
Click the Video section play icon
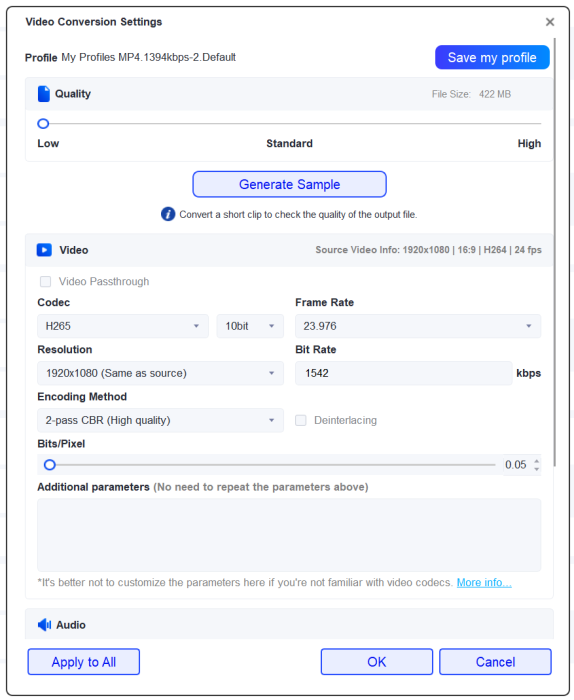point(44,250)
